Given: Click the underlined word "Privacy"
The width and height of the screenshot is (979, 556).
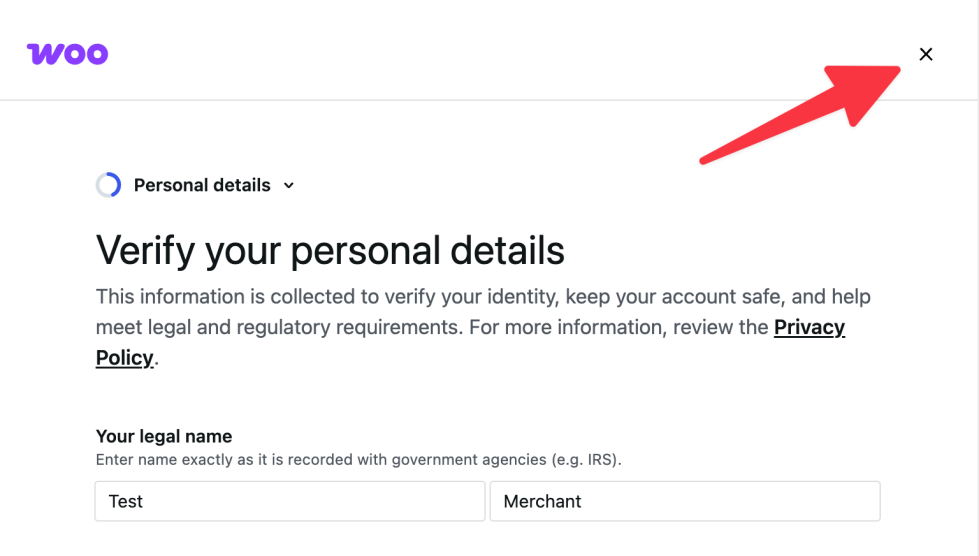Looking at the screenshot, I should click(809, 327).
